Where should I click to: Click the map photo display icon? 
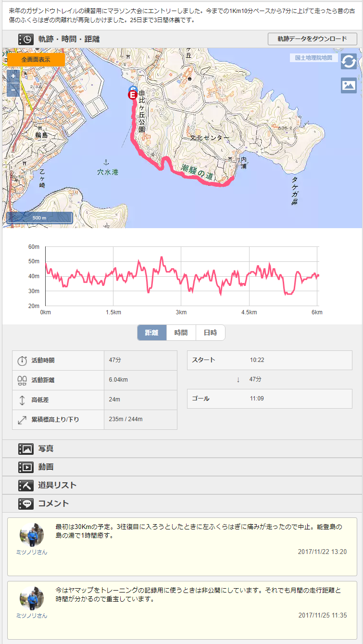(x=349, y=85)
